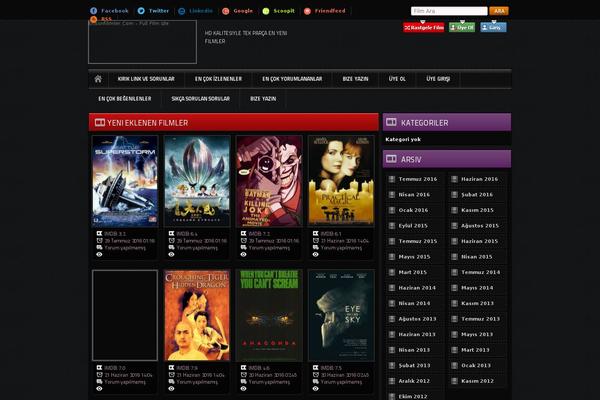Open the Eye in the Sky poster
This screenshot has width=600, height=400.
point(341,315)
